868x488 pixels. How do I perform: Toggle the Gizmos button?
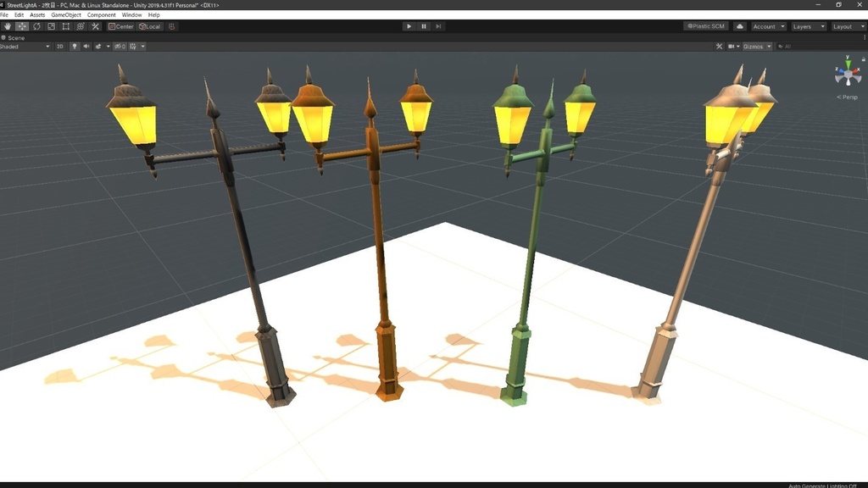(754, 47)
